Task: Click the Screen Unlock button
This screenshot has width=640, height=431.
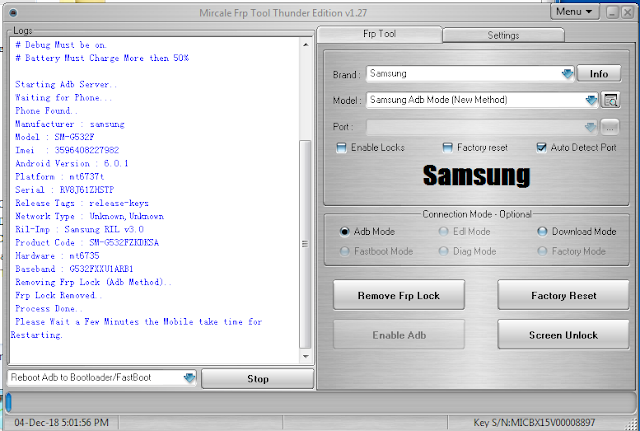Action: click(563, 335)
